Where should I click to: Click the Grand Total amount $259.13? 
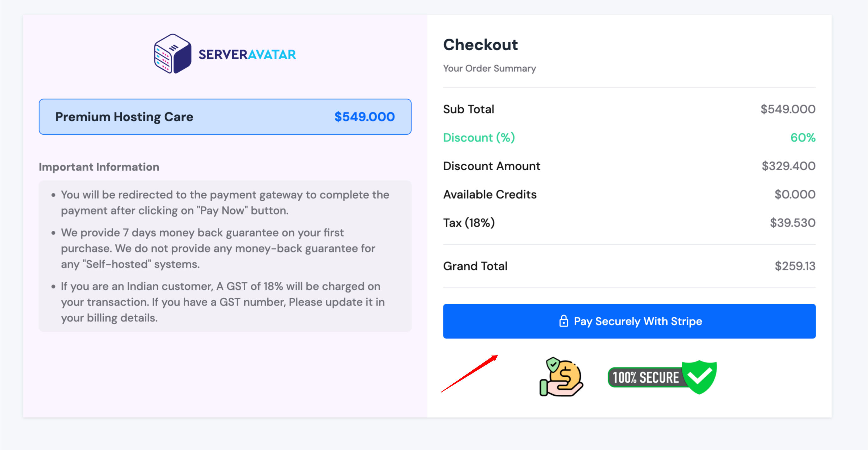pos(795,266)
